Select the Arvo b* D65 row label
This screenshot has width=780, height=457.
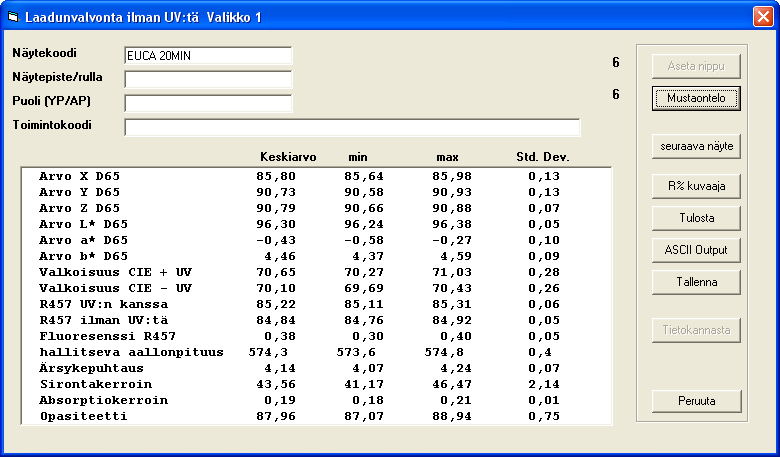(x=84, y=256)
